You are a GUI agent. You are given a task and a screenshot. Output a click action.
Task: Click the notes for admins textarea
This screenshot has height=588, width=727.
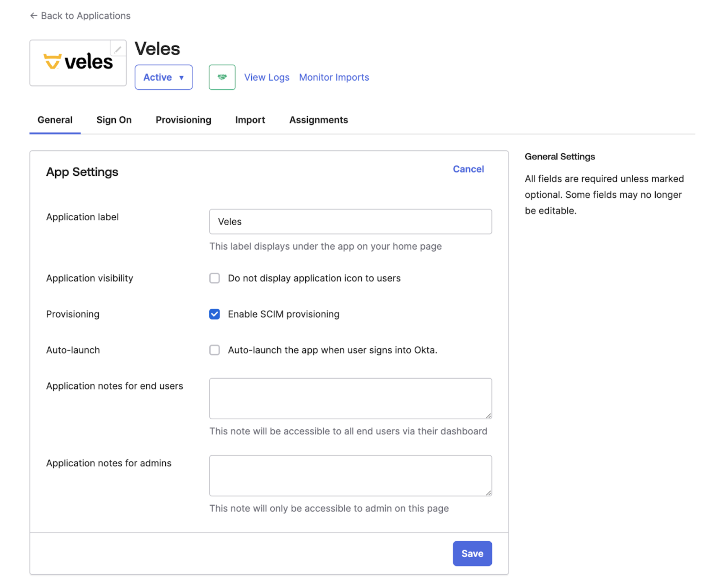point(350,476)
